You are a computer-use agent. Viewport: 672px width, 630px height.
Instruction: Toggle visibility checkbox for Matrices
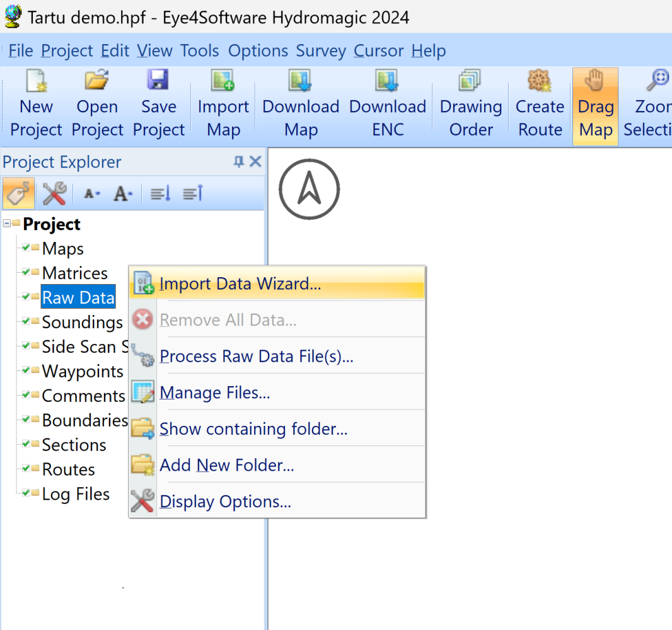pyautogui.click(x=26, y=272)
